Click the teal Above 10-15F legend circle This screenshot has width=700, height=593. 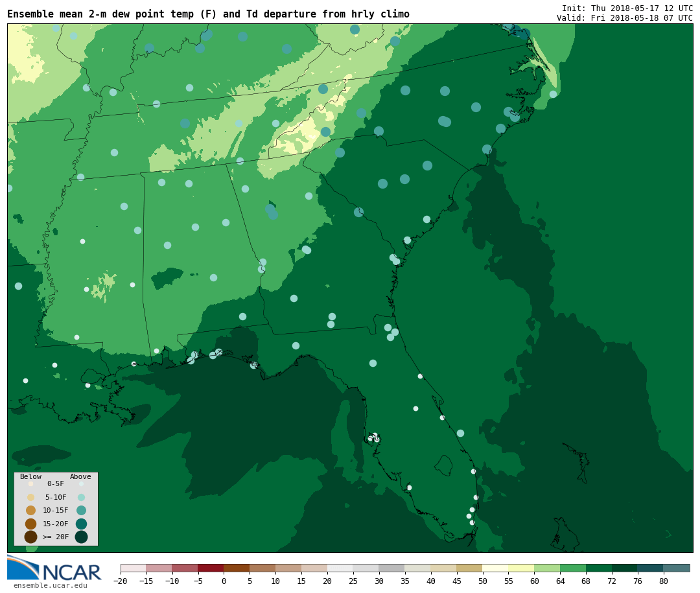pos(81,510)
